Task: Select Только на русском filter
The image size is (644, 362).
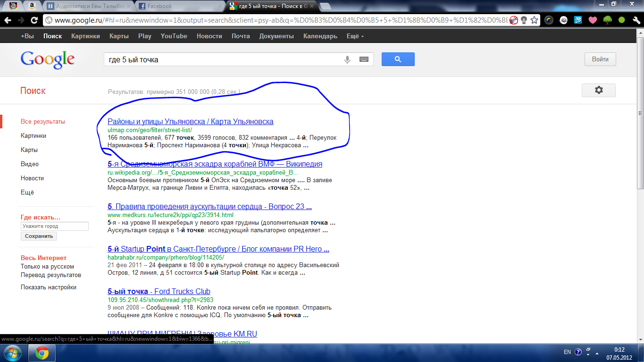Action: tap(47, 266)
